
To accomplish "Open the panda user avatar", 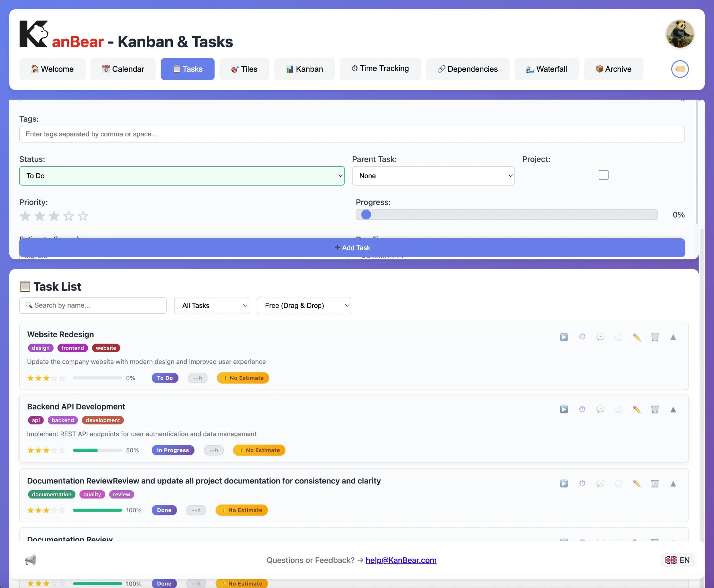I will pyautogui.click(x=680, y=34).
